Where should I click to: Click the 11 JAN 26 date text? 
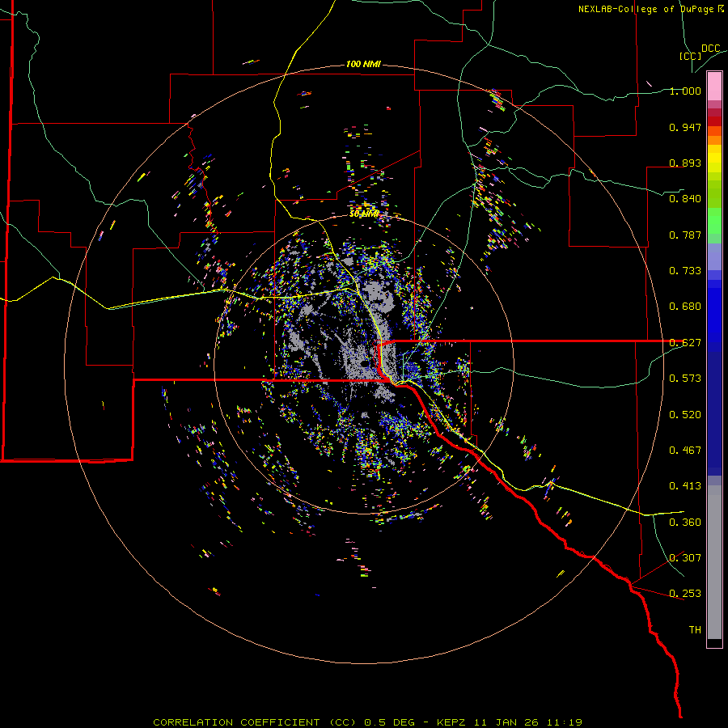(x=505, y=722)
